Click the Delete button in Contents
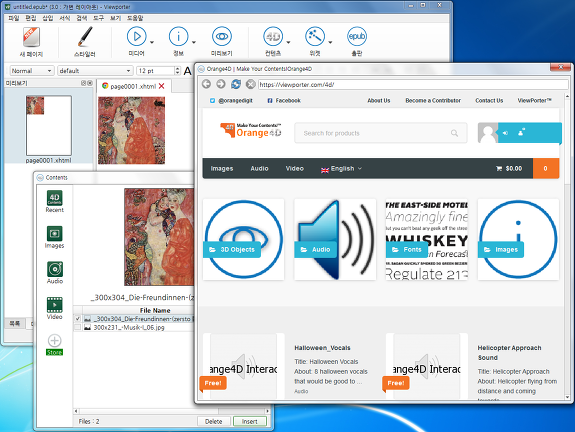The width and height of the screenshot is (575, 432). [213, 421]
